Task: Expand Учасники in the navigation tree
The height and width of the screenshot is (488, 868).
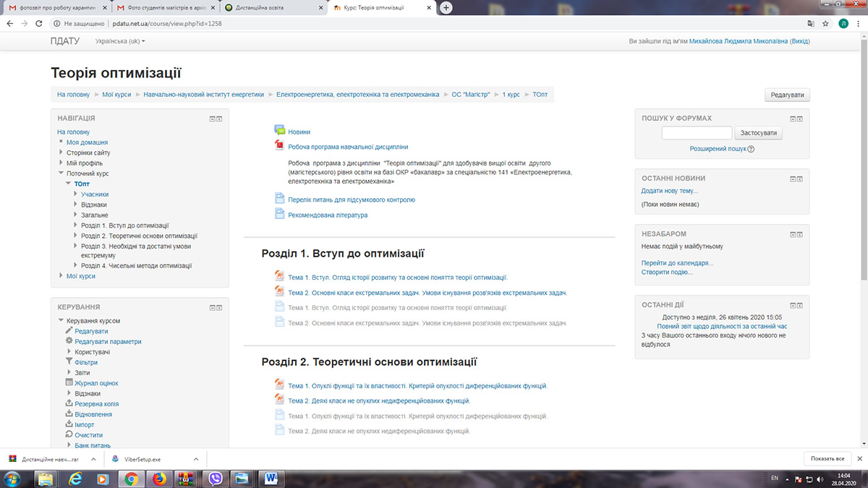Action: (75, 194)
